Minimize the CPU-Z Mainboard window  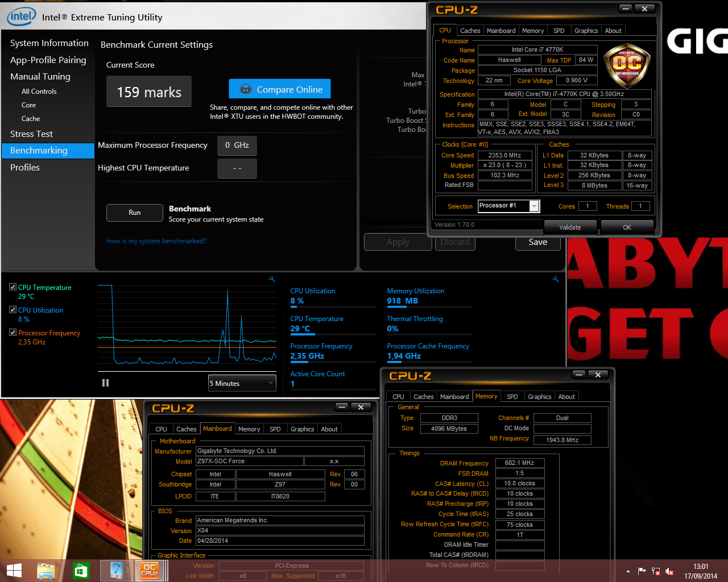(x=342, y=407)
